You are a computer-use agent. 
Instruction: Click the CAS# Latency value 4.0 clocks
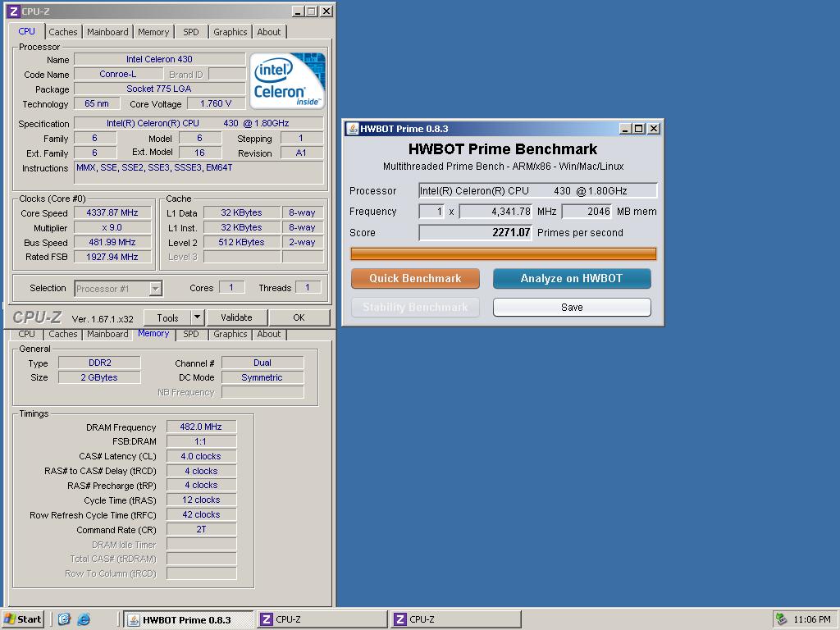coord(201,456)
